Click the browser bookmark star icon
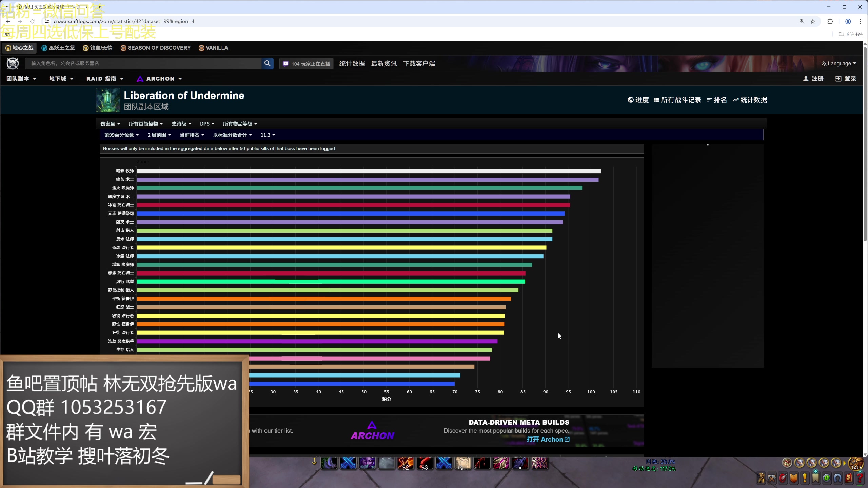Image resolution: width=868 pixels, height=488 pixels. [813, 21]
